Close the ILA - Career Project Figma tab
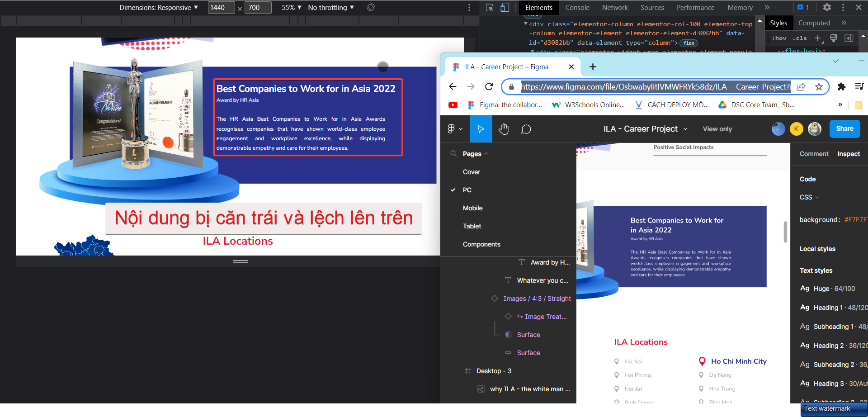 [x=571, y=67]
